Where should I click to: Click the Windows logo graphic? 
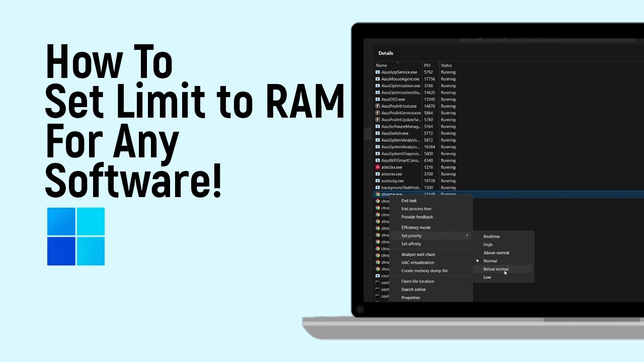point(76,236)
